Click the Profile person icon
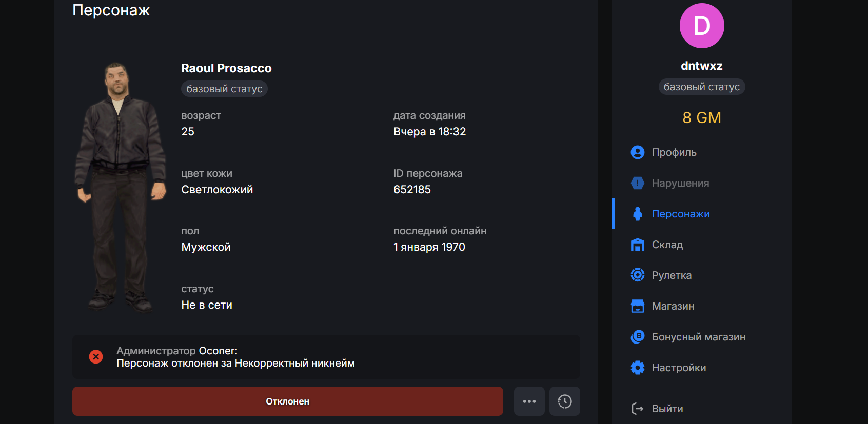The width and height of the screenshot is (868, 424). point(637,152)
